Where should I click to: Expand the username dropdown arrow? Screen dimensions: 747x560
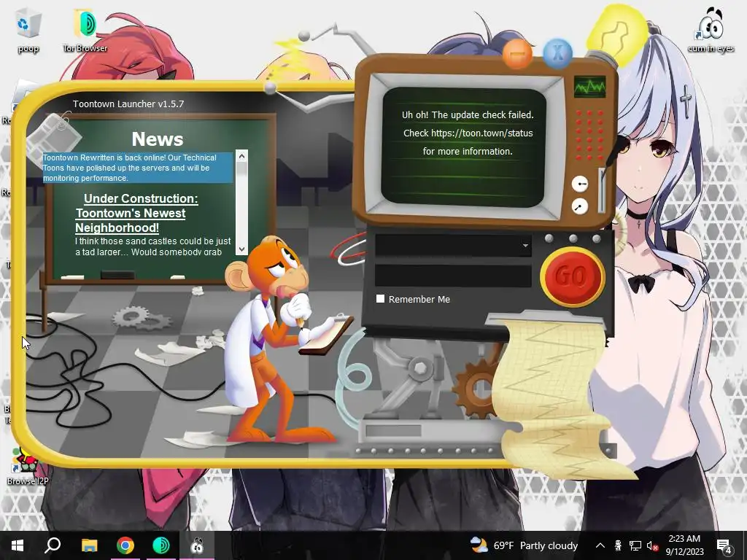pos(525,246)
